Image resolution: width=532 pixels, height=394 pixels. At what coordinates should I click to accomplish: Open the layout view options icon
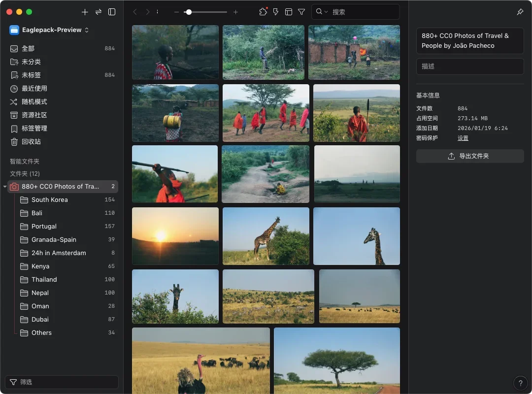coord(289,12)
